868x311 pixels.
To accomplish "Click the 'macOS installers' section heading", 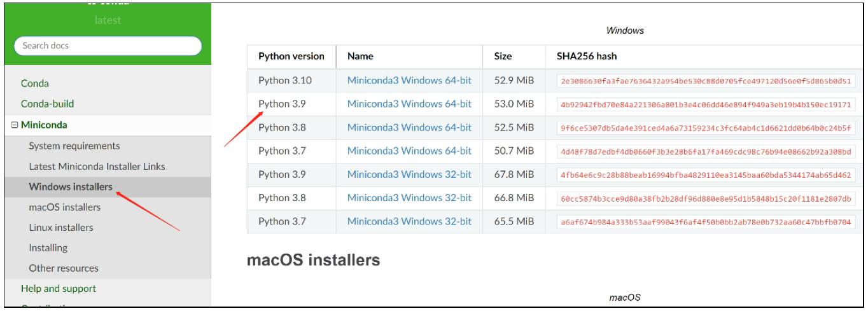I will coord(313,260).
